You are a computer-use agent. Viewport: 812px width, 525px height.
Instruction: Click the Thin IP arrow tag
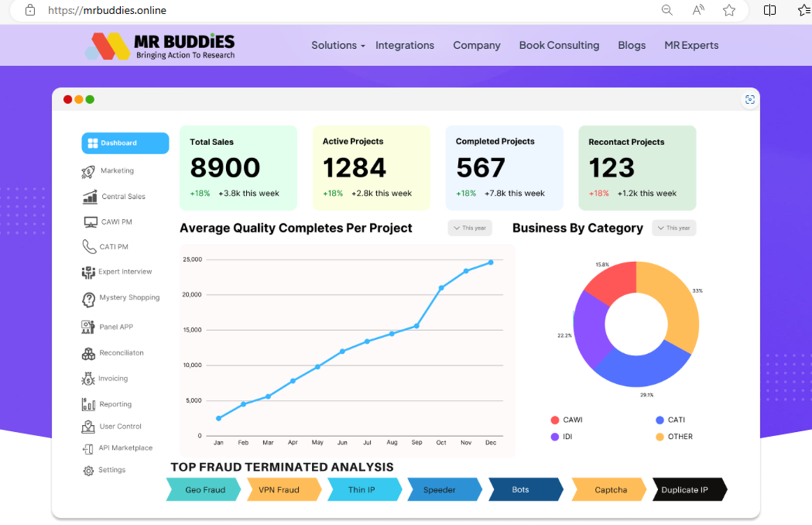click(x=365, y=490)
